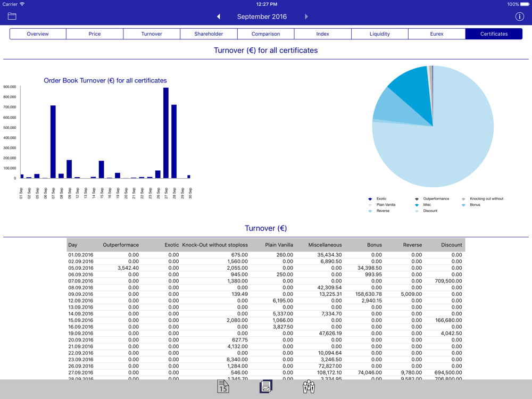The image size is (532, 399).
Task: Click the Bonus legend marker
Action: click(464, 205)
